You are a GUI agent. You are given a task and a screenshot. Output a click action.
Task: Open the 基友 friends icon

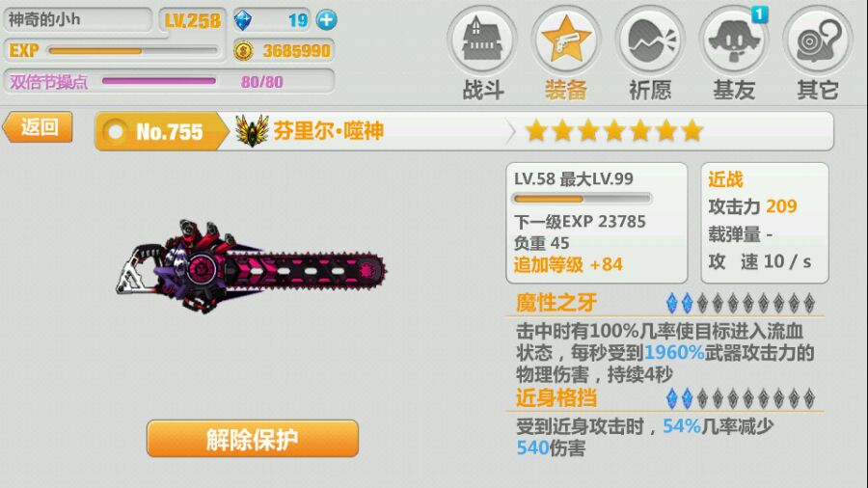(x=734, y=40)
